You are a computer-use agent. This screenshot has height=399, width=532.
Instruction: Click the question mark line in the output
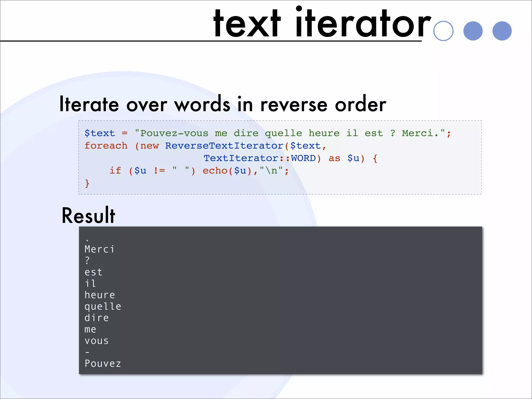(x=87, y=261)
